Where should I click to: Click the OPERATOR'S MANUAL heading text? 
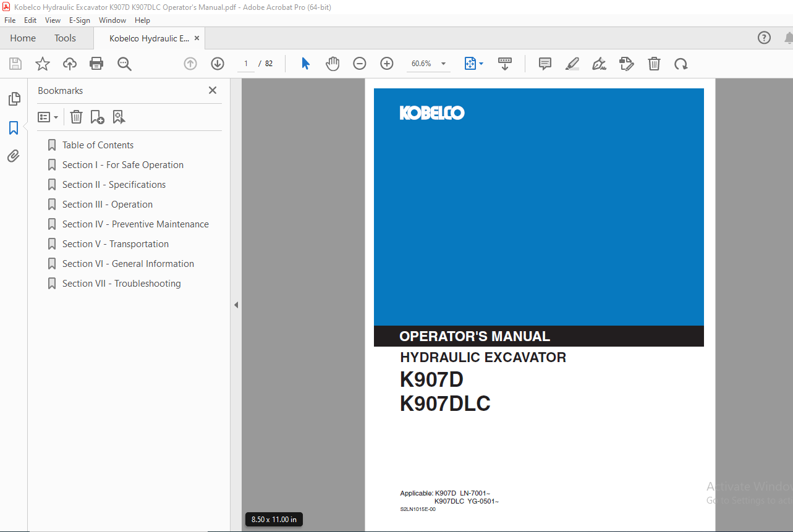(475, 337)
